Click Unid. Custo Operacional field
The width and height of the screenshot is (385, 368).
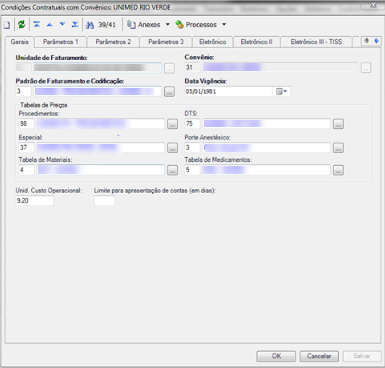[34, 201]
